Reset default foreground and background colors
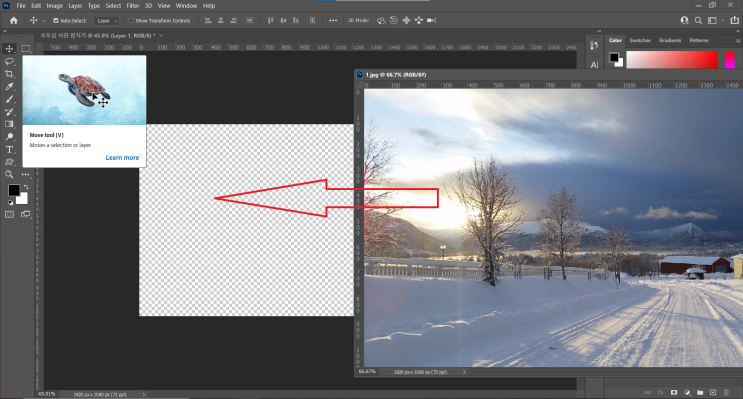This screenshot has width=743, height=399. coord(10,202)
